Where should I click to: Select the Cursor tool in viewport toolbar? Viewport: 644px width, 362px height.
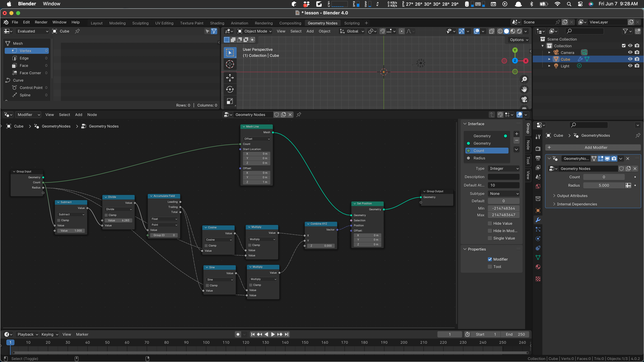point(230,65)
